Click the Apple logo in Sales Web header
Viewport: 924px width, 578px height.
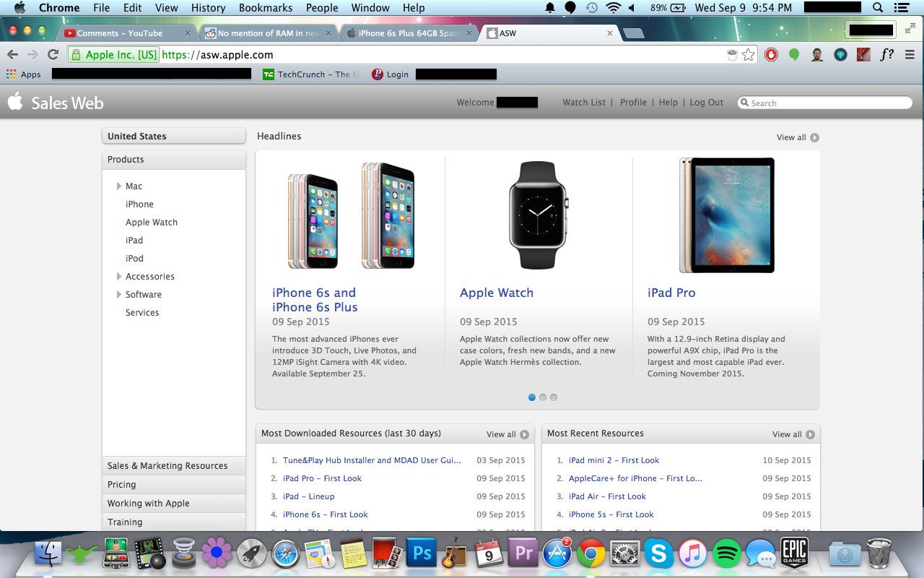click(15, 101)
